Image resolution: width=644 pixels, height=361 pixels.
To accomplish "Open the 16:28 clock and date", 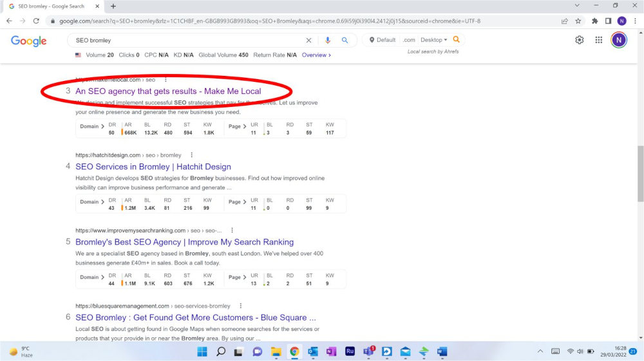I will coord(613,351).
